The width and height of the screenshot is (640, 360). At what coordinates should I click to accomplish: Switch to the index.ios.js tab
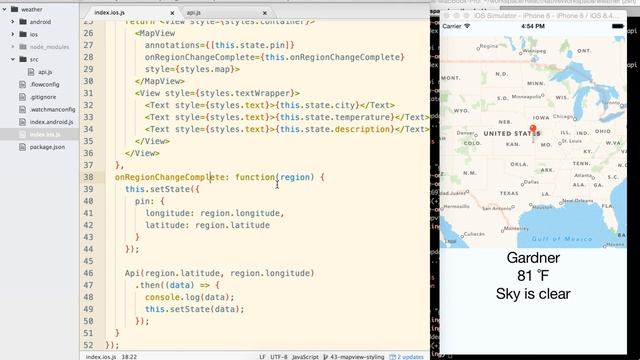click(x=109, y=13)
